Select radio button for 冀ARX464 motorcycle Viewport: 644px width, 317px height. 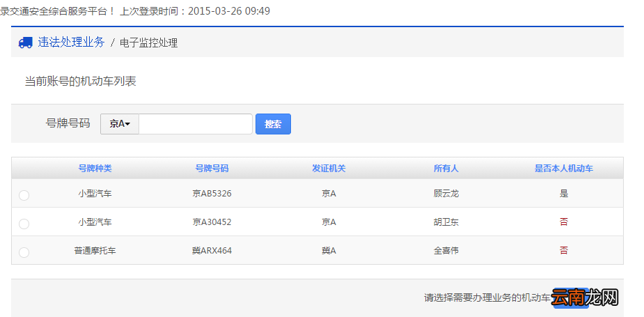point(24,252)
